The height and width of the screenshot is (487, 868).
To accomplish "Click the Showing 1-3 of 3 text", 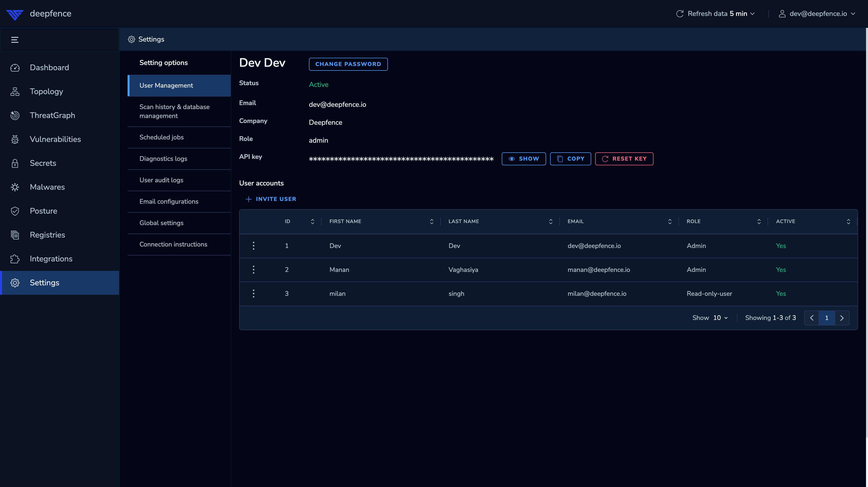I will pyautogui.click(x=770, y=318).
